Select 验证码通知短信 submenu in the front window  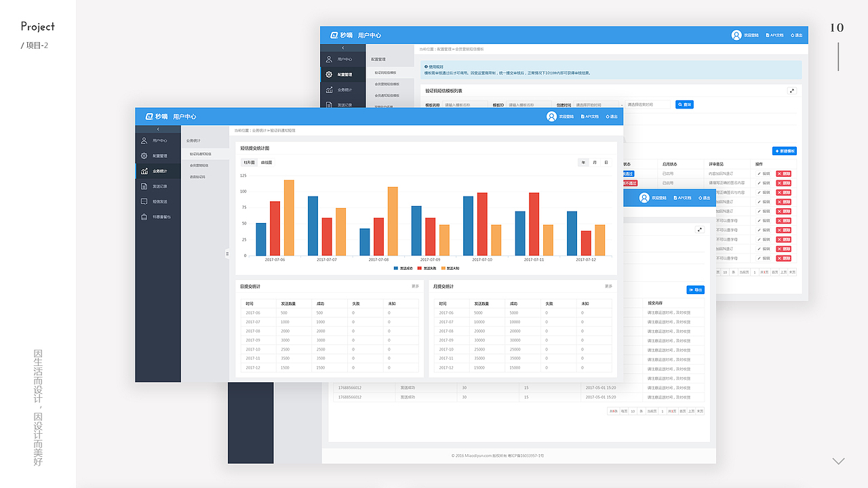click(x=205, y=154)
